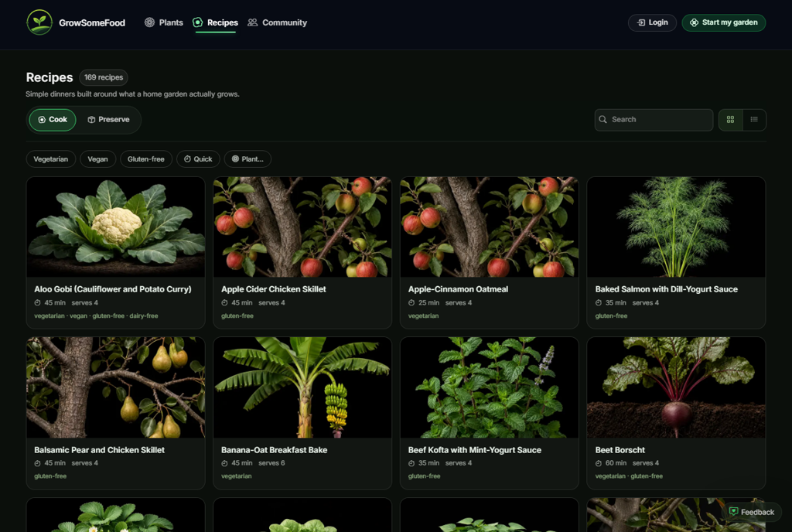Toggle the Vegetarian filter chip
The width and height of the screenshot is (792, 532).
[50, 159]
